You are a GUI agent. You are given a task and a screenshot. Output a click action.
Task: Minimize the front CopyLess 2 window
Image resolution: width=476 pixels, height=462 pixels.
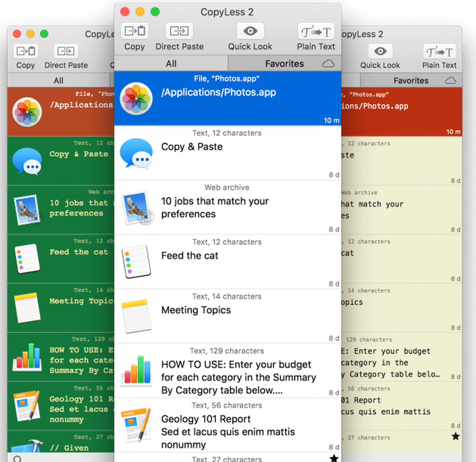[x=140, y=12]
